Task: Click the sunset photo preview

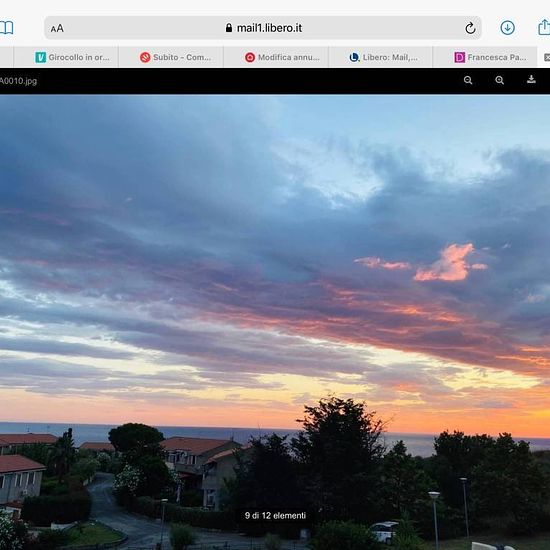Action: coord(275,322)
